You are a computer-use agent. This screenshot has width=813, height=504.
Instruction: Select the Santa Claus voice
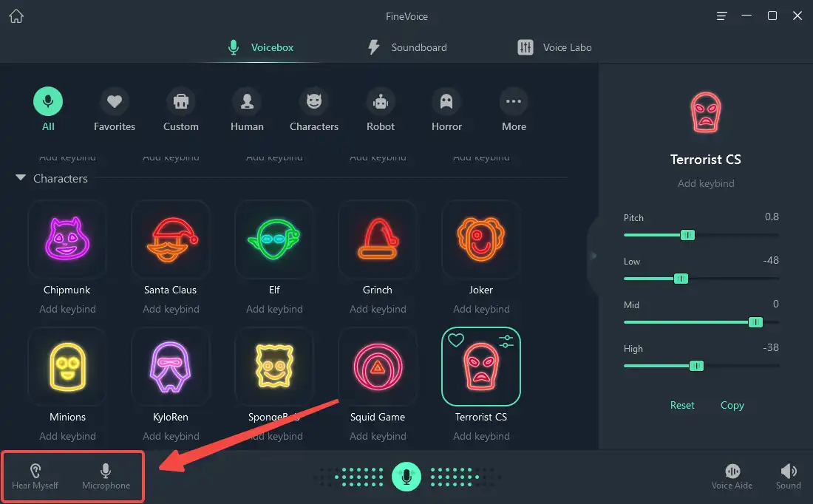tap(171, 239)
